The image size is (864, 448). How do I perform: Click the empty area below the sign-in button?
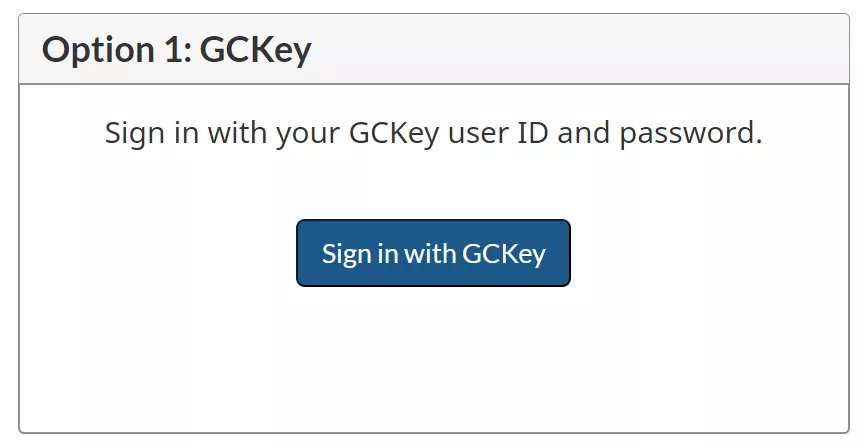tap(433, 360)
